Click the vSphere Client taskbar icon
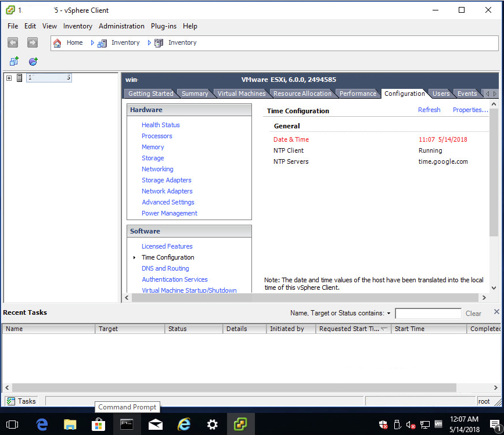The height and width of the screenshot is (435, 504). pyautogui.click(x=240, y=425)
